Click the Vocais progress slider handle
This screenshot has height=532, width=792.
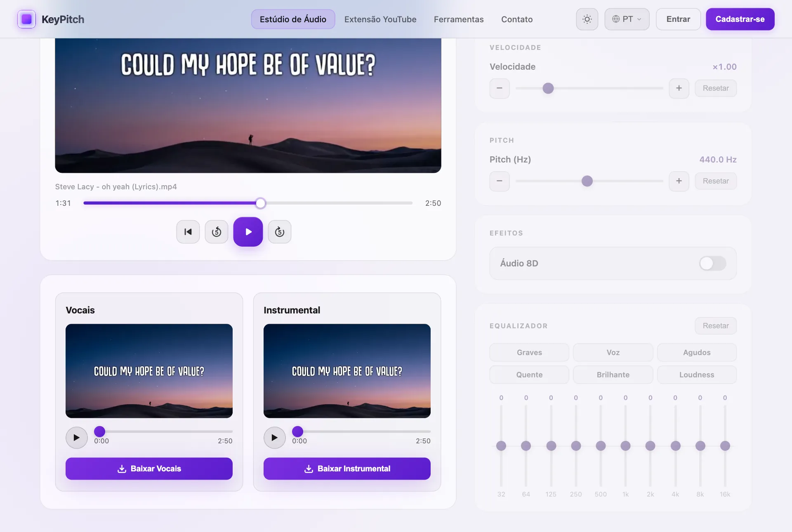pos(99,432)
